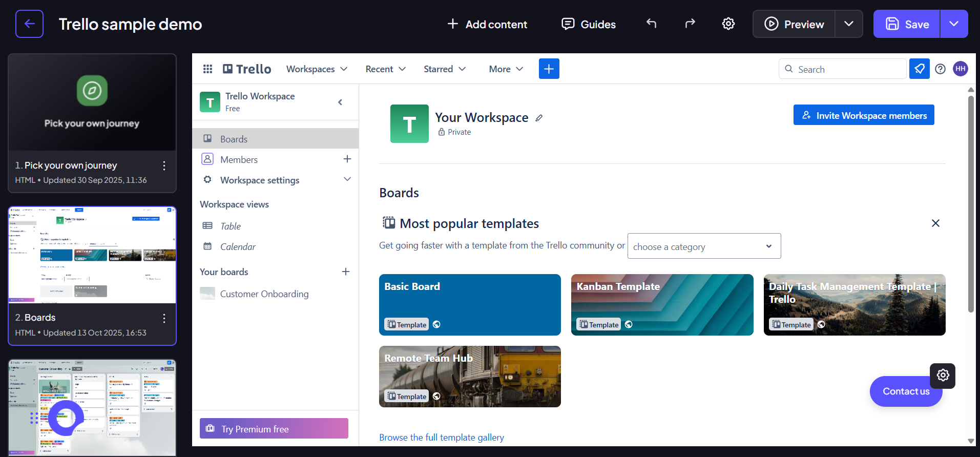This screenshot has width=980, height=457.
Task: Open the HH account avatar
Action: pos(960,69)
